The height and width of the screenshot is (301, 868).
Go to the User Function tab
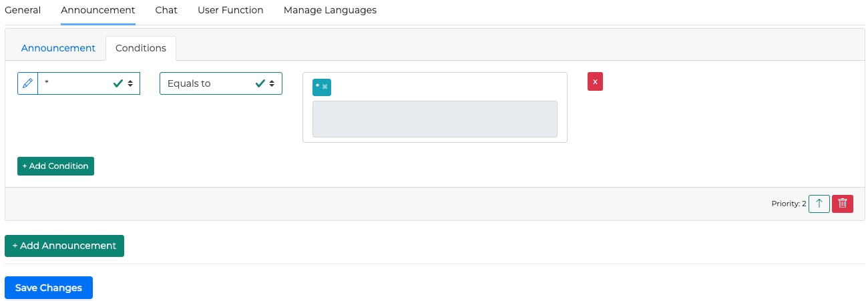[230, 11]
